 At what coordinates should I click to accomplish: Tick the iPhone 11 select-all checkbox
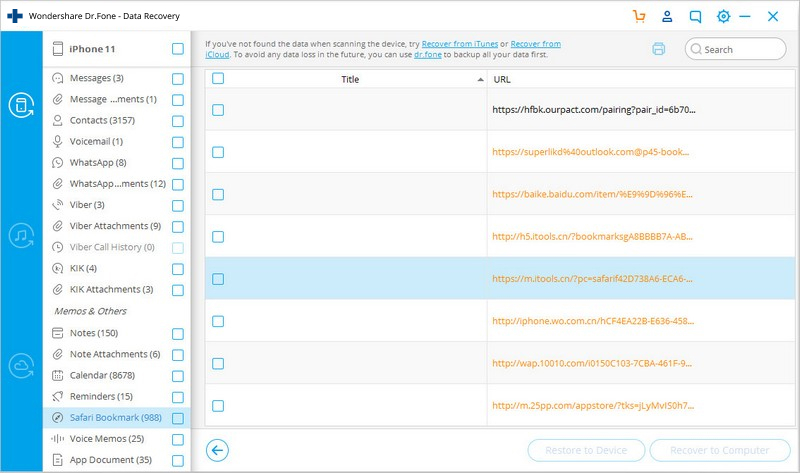click(178, 49)
